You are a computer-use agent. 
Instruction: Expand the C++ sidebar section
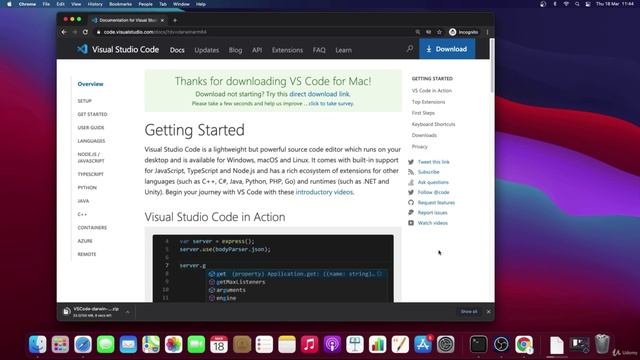(x=82, y=214)
